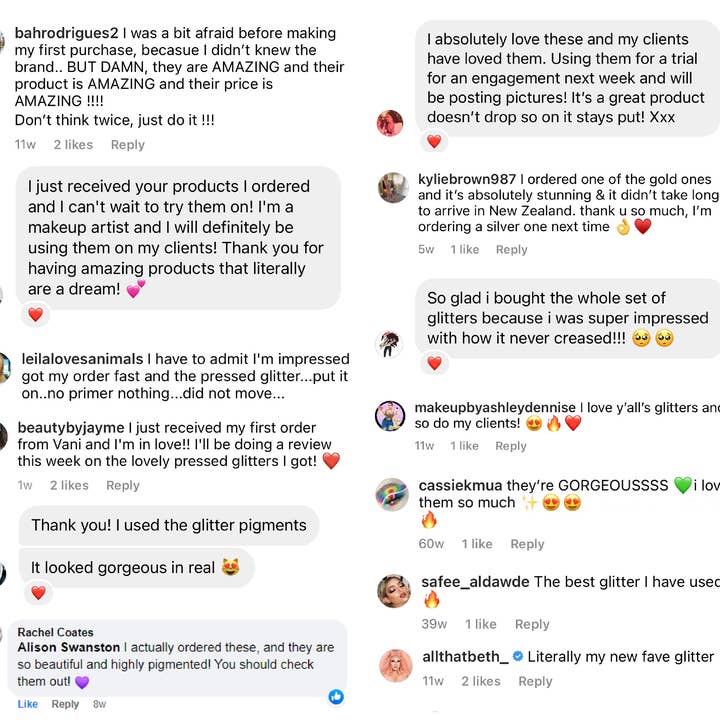This screenshot has height=720, width=720.
Task: Reply to bahrodrigues2's comment
Action: click(128, 145)
